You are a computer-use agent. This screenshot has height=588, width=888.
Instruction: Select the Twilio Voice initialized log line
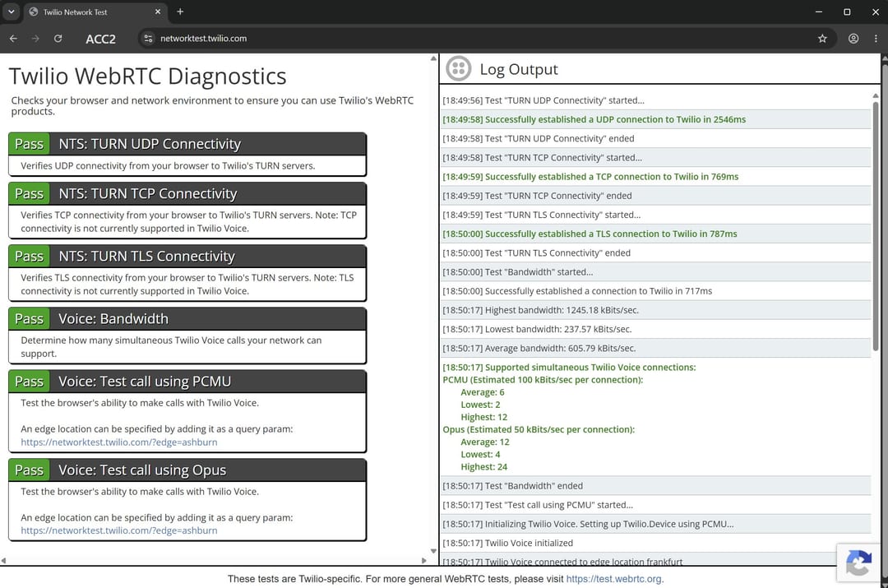coord(656,544)
